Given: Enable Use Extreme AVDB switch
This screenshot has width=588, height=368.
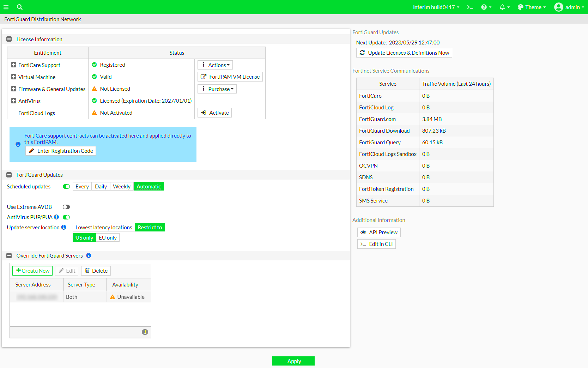Looking at the screenshot, I should 66,207.
